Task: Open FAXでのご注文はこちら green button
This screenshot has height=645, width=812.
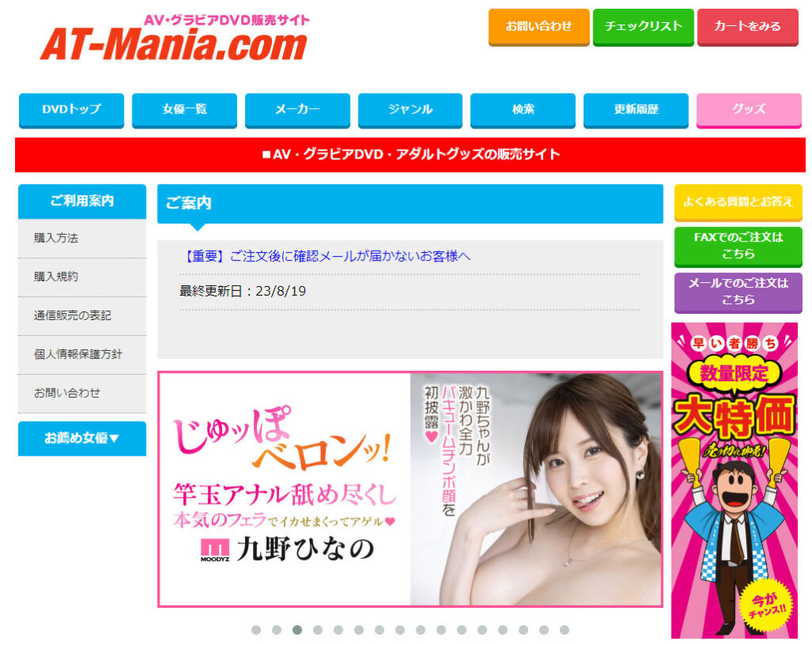Action: [x=738, y=246]
